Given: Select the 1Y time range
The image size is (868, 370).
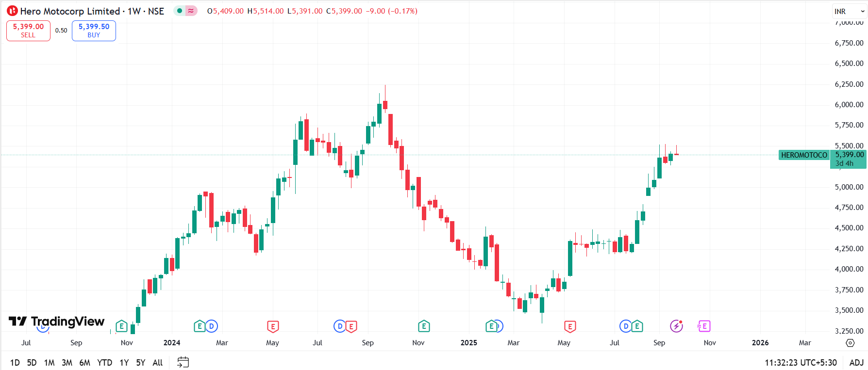Looking at the screenshot, I should click(124, 362).
